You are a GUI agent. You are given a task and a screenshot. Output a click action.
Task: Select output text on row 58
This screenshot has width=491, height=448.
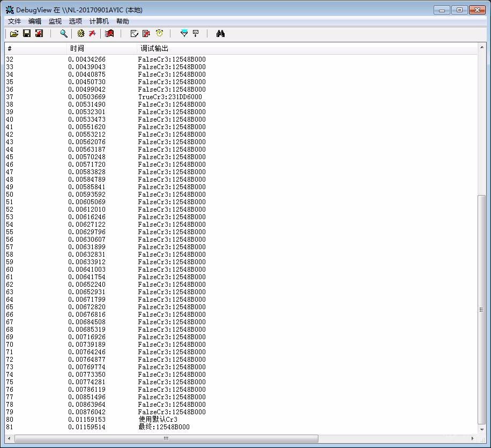click(172, 255)
